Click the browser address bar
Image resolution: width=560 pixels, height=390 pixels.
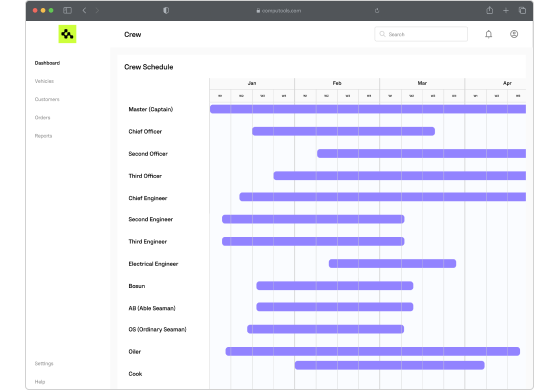point(279,11)
